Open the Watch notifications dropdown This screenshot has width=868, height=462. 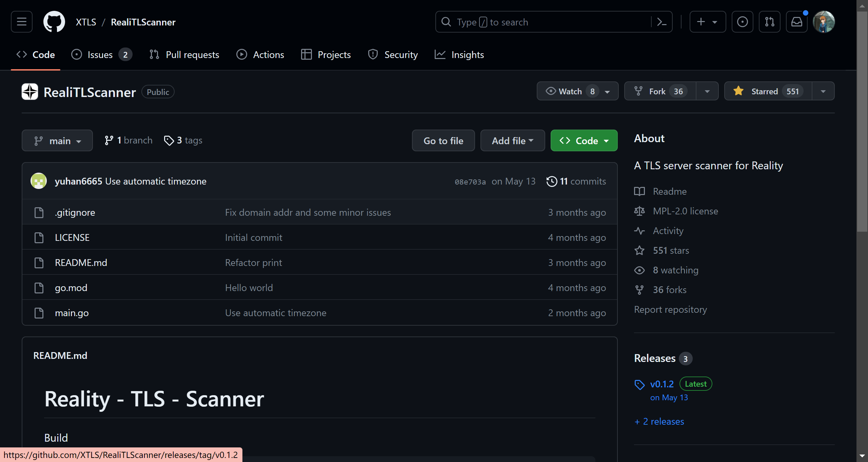pos(577,91)
